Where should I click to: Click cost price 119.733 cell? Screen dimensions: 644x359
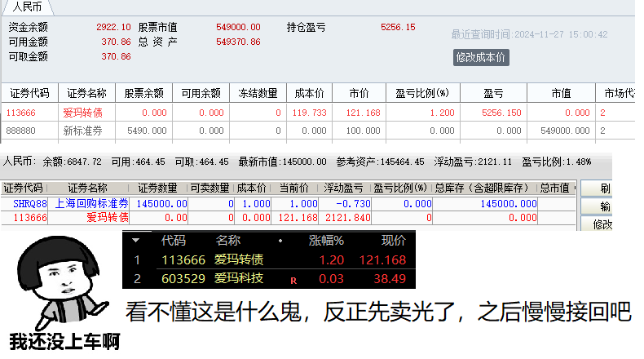tap(310, 113)
